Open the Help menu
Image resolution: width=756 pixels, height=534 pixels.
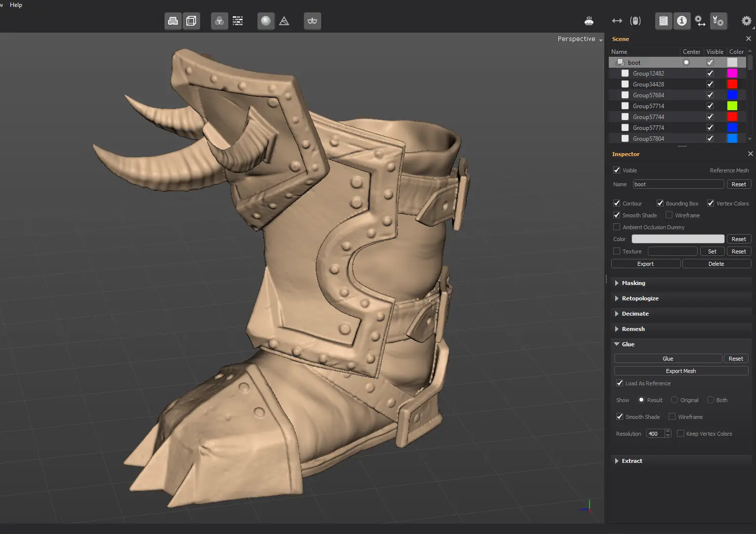(x=16, y=5)
